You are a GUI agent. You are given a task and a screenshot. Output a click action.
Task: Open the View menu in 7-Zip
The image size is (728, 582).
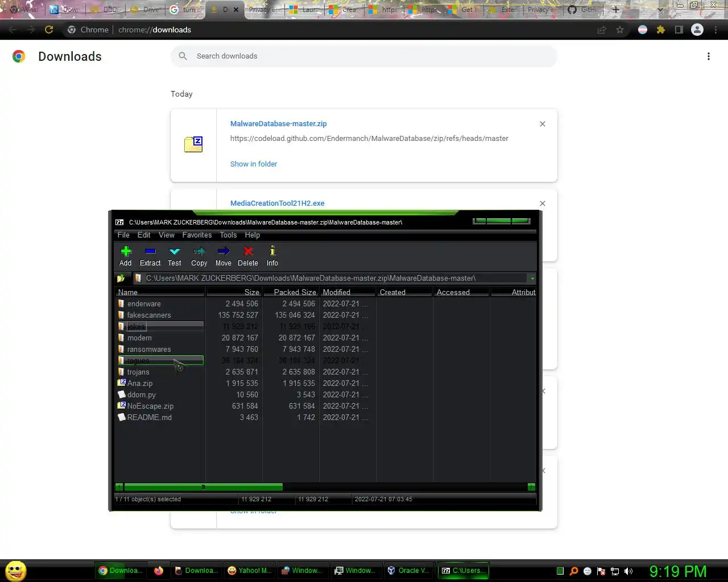(x=167, y=235)
